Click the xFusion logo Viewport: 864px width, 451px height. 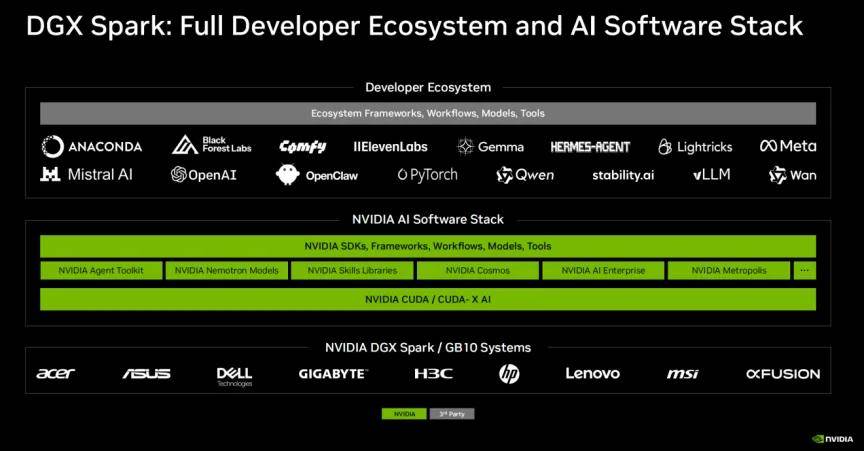pos(783,374)
